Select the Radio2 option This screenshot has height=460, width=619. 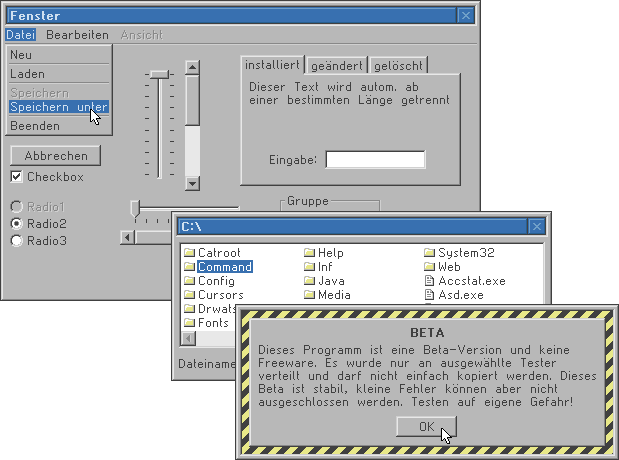click(x=17, y=223)
